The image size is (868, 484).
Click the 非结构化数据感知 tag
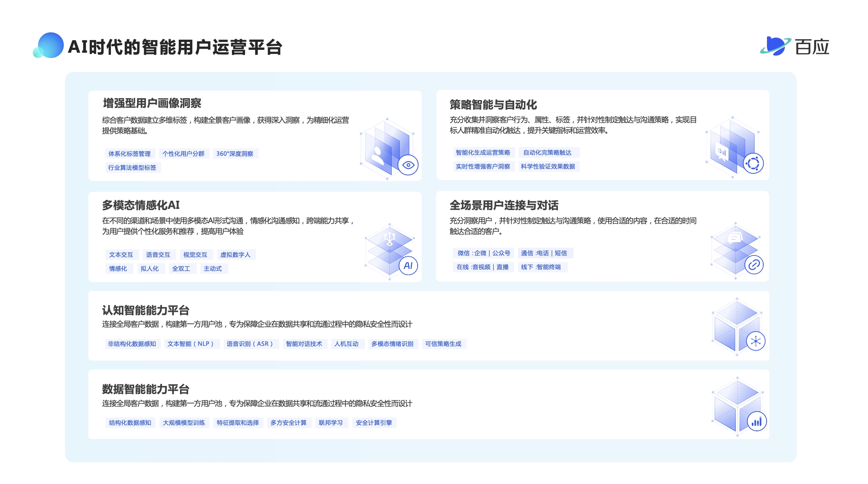132,344
